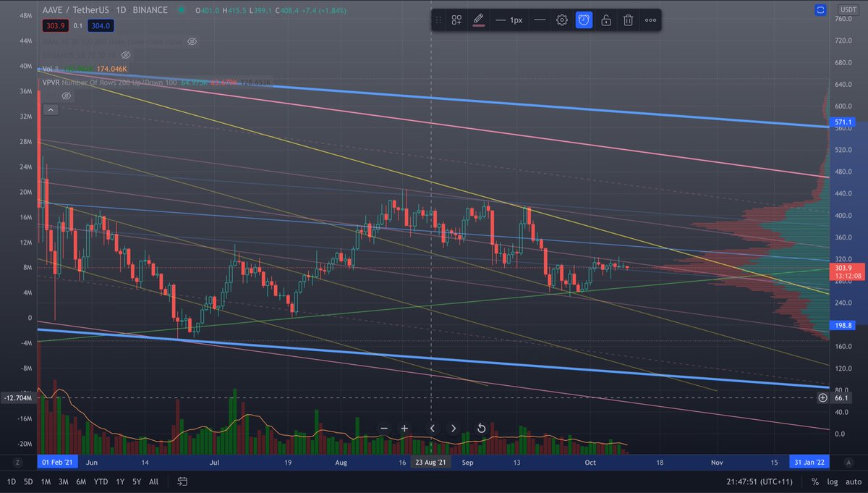868x493 pixels.
Task: Collapse the indicator legend with chevron
Action: [50, 110]
